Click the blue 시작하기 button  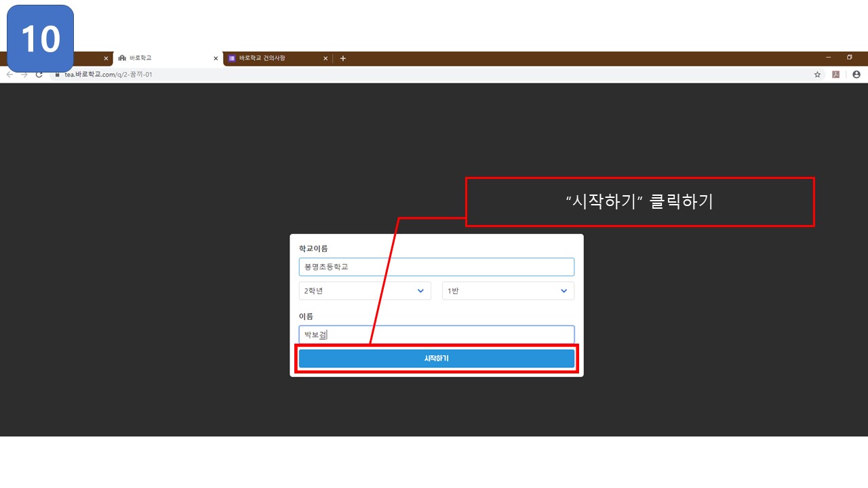(x=437, y=359)
